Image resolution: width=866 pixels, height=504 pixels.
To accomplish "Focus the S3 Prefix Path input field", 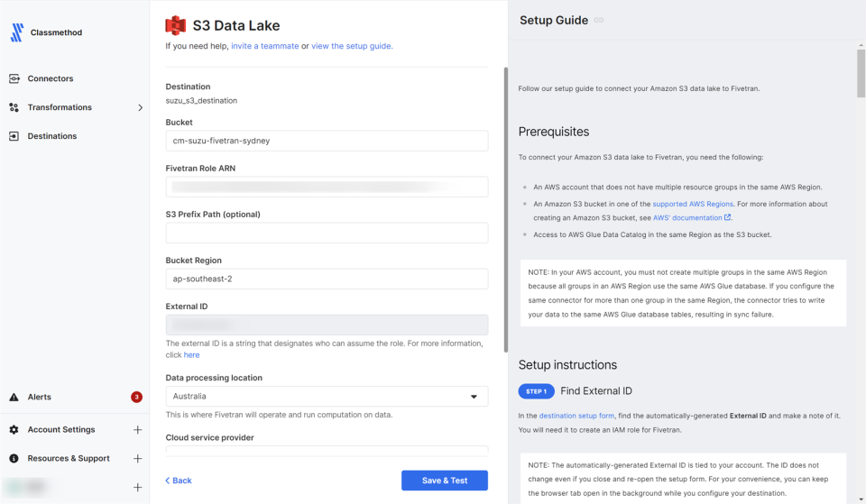I will click(327, 234).
